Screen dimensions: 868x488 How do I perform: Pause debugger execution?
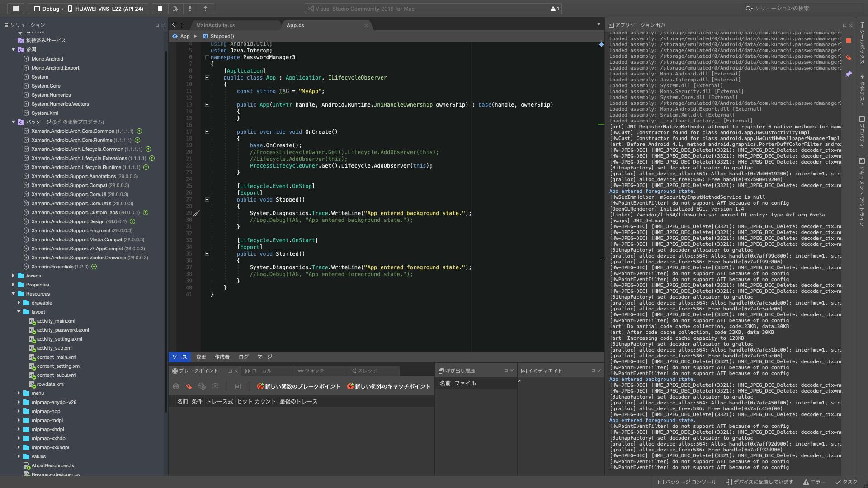160,9
